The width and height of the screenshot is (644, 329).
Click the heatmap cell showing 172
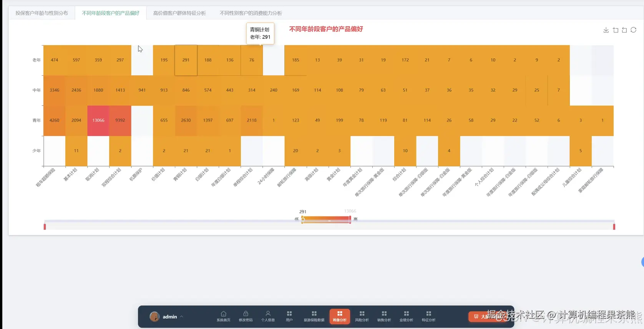point(405,60)
